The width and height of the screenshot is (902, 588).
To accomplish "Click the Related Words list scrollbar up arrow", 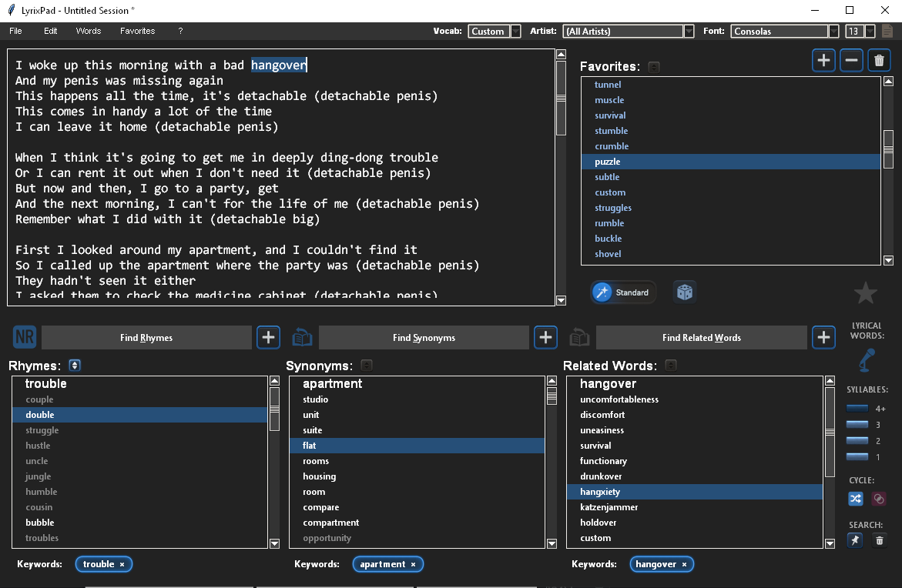I will (830, 381).
